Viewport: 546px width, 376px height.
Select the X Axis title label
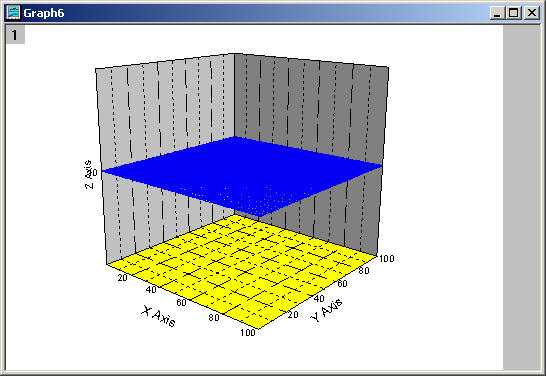(158, 316)
